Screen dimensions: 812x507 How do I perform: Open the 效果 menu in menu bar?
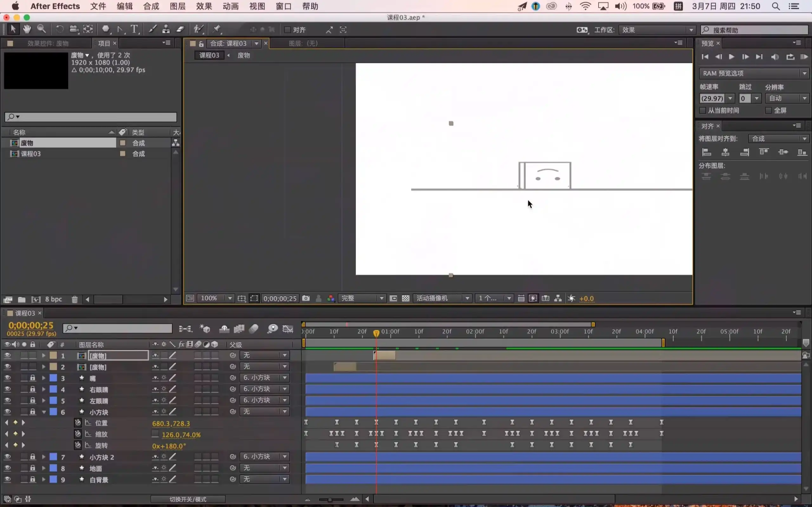pos(204,6)
